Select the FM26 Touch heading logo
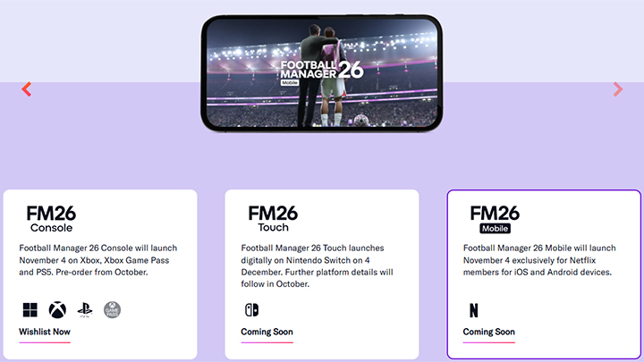Viewport: 644px width, 362px height. pos(273,218)
